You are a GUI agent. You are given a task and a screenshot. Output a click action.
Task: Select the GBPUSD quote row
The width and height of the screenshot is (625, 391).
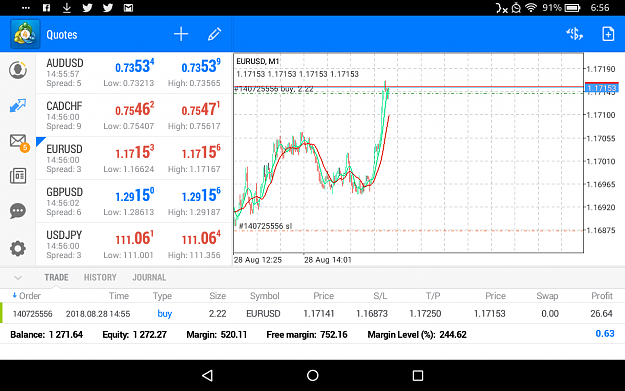point(134,202)
